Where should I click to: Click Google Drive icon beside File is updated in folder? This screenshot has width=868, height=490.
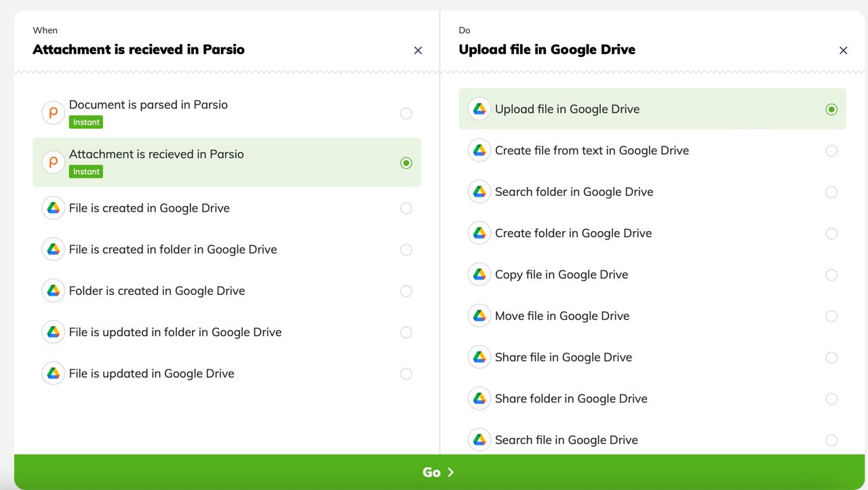[53, 332]
